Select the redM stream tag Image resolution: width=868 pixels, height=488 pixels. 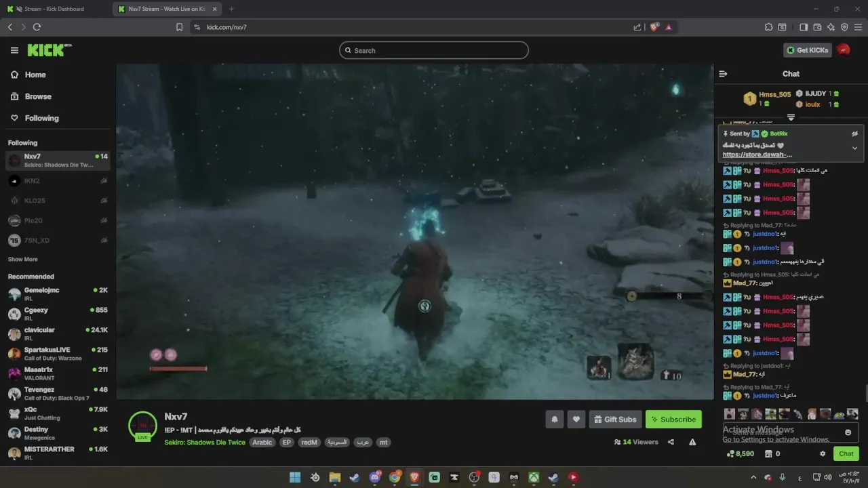click(x=309, y=443)
